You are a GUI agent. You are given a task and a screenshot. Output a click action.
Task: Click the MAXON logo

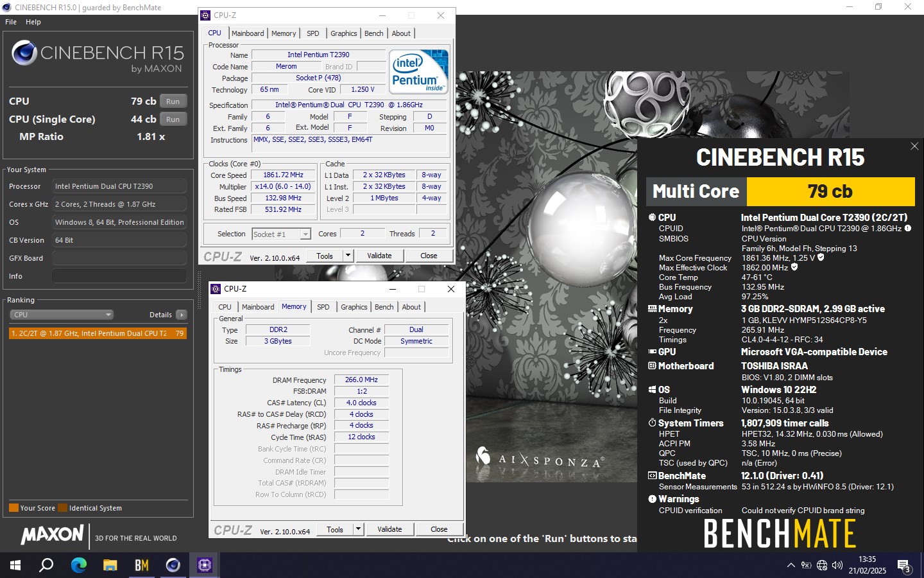[x=52, y=534]
